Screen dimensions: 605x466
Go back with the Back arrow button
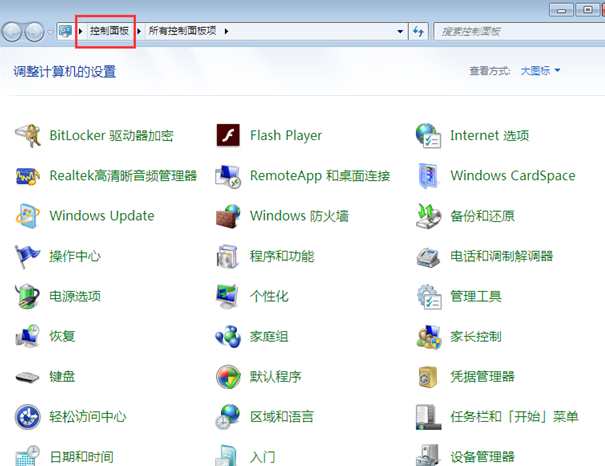[x=12, y=32]
